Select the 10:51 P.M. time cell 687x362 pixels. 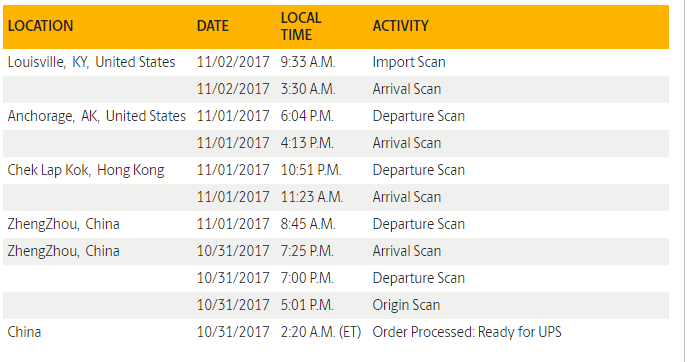coord(311,170)
